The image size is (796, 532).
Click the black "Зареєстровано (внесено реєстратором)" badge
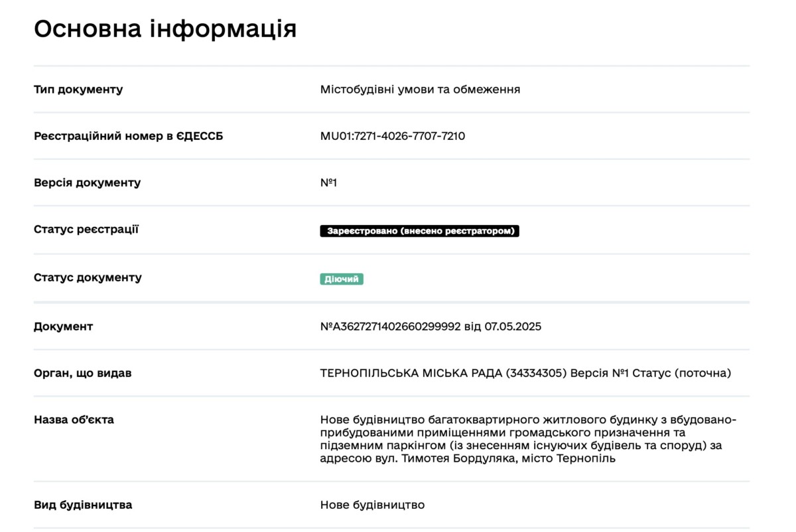419,231
